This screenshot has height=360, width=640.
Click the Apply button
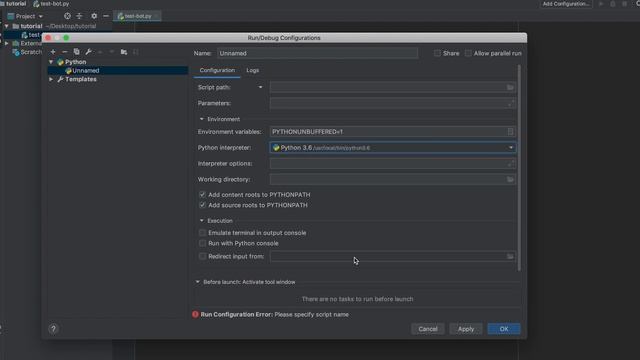pos(466,329)
